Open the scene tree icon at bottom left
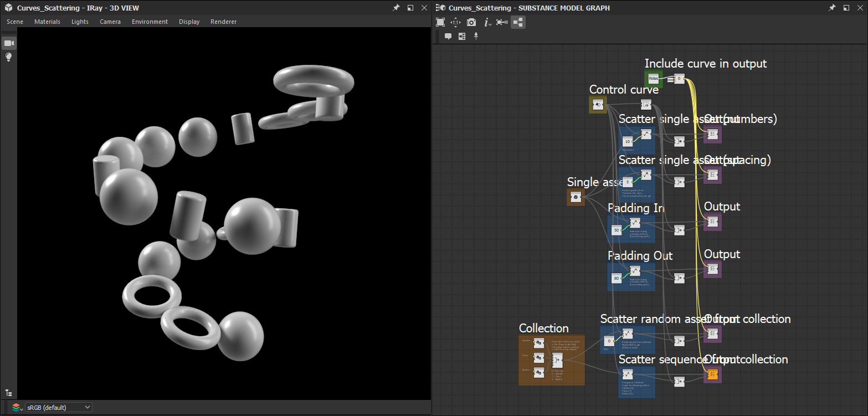 8,392
